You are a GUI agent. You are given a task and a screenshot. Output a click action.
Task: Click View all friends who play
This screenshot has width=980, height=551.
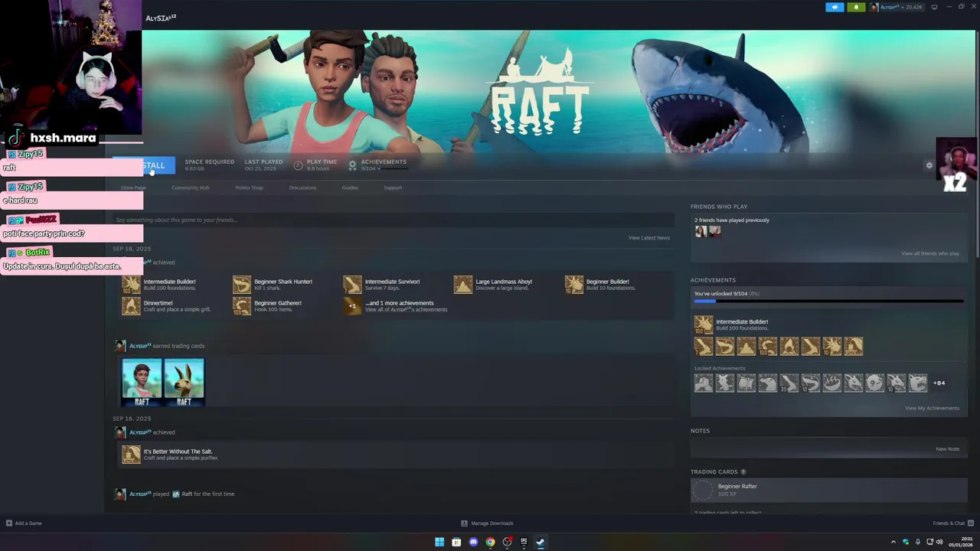(x=930, y=253)
